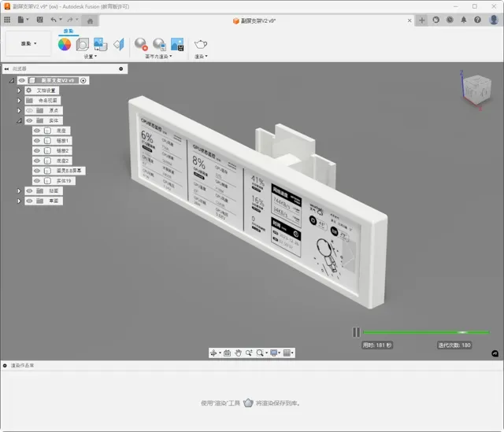Open Display Settings monitor icon
The height and width of the screenshot is (432, 504).
click(x=273, y=353)
